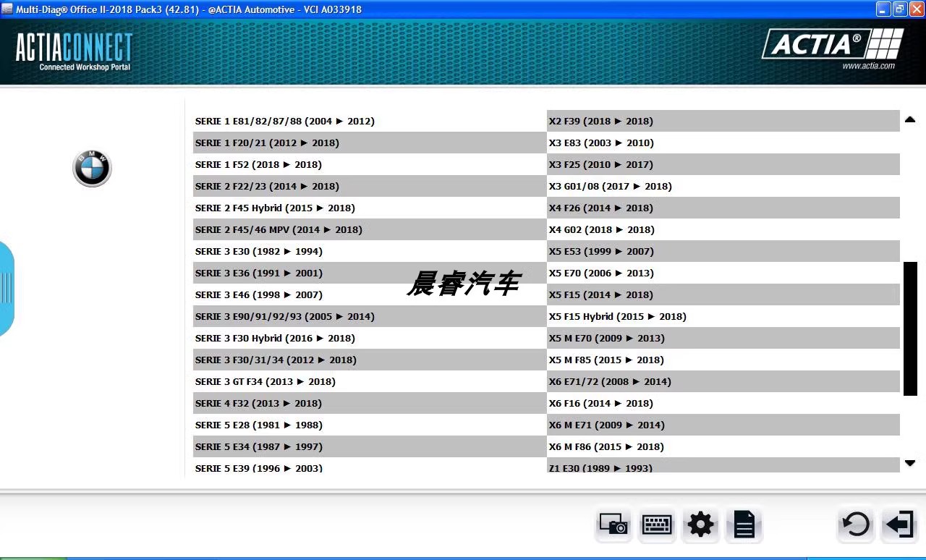Select SERIE 3 E46 (1998-2007)
This screenshot has width=926, height=560.
370,294
